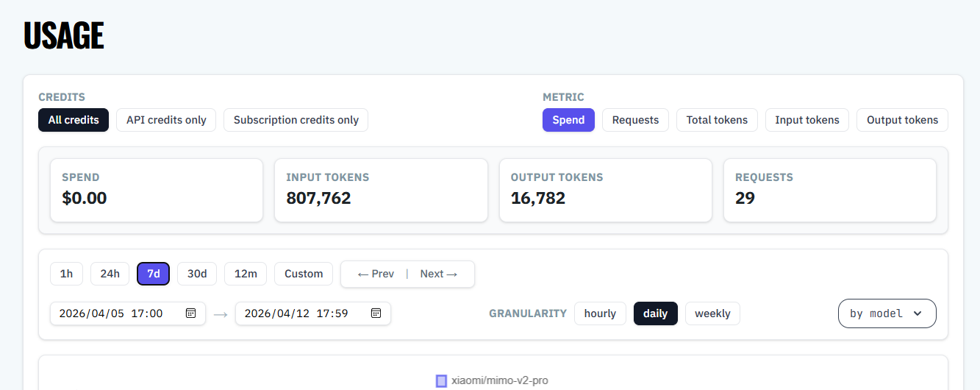Select the All credits filter

pyautogui.click(x=74, y=120)
